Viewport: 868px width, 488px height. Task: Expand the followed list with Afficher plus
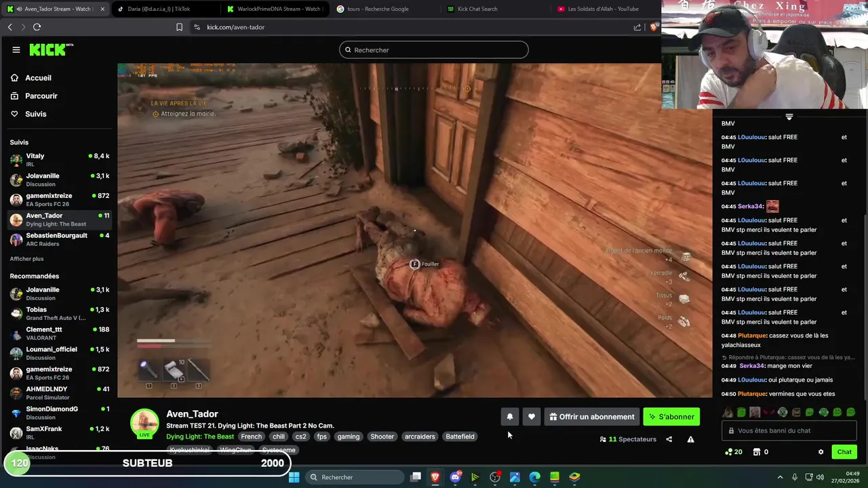[x=26, y=259]
